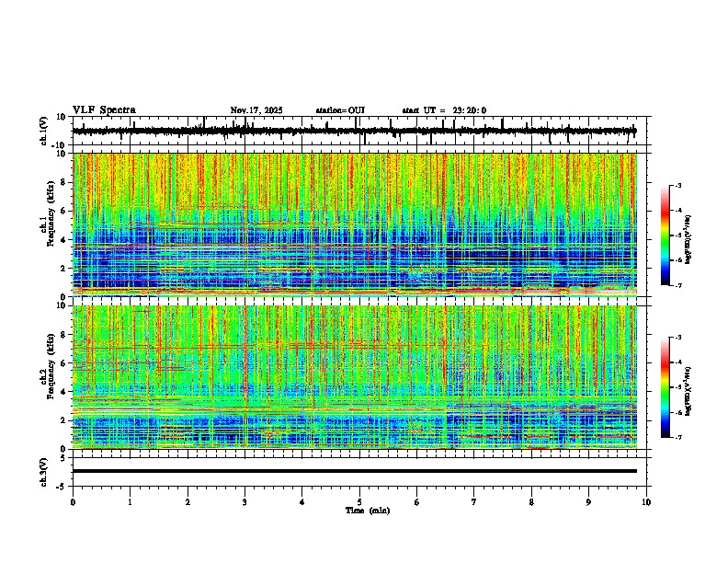This screenshot has height=563, width=728.
Task: Click the 'ch.1(V)' waveform axis label
Action: (x=44, y=131)
